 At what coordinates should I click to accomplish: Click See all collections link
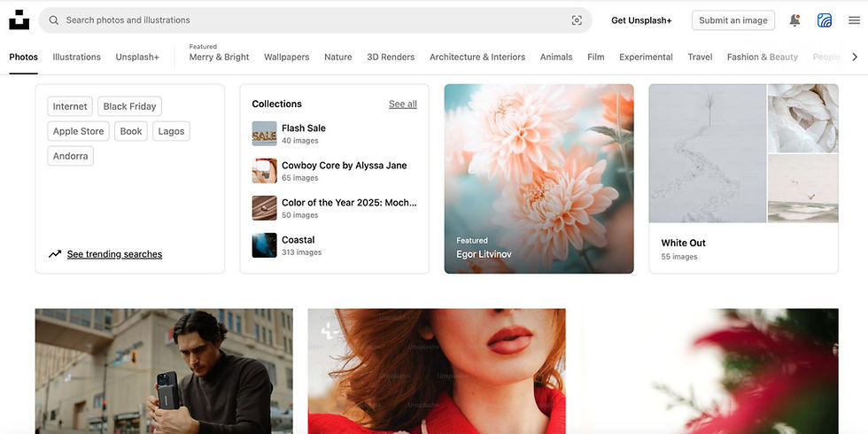click(x=402, y=105)
